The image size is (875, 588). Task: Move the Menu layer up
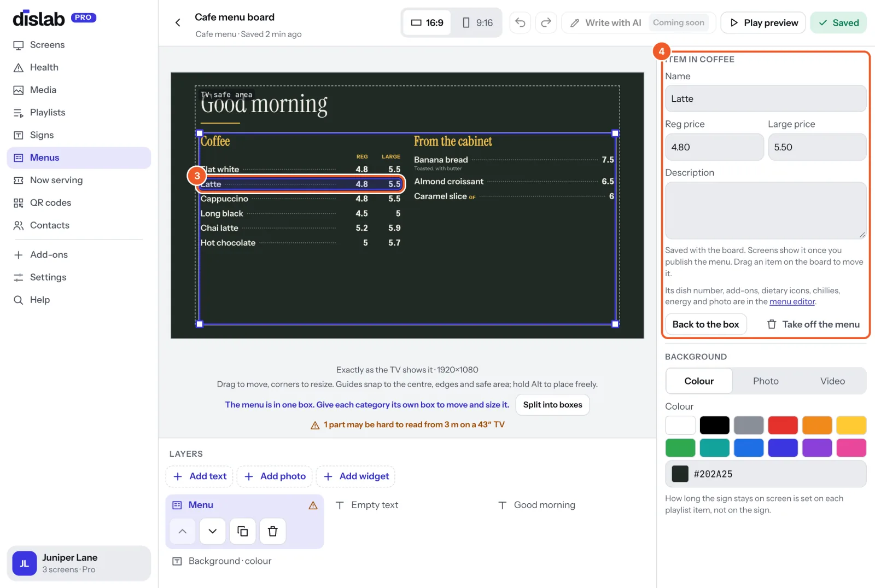tap(183, 531)
